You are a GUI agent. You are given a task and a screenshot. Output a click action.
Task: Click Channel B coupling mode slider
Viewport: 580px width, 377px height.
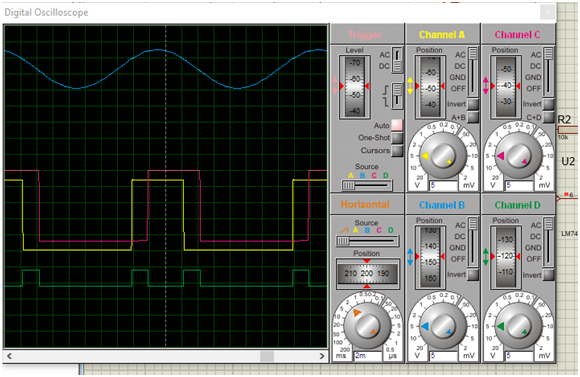(473, 242)
